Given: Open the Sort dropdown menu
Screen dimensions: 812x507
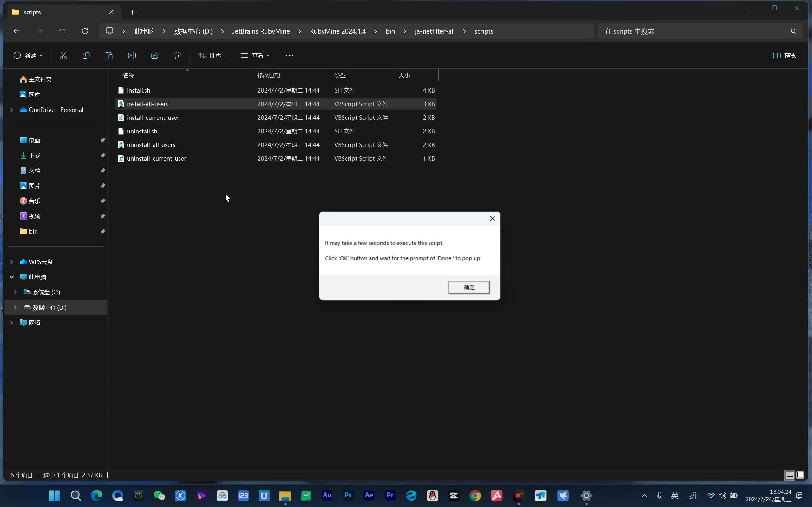Looking at the screenshot, I should pyautogui.click(x=213, y=56).
